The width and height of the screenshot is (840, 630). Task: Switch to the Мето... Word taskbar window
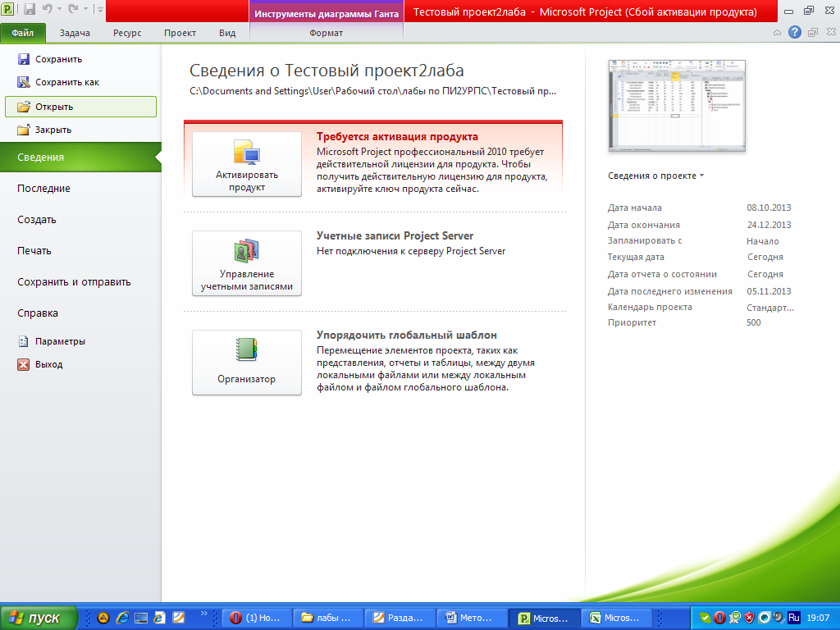tap(472, 618)
